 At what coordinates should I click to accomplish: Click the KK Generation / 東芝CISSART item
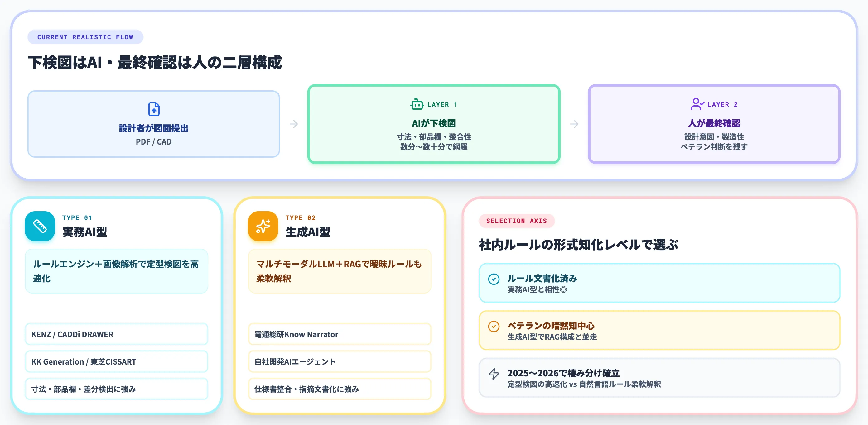pyautogui.click(x=117, y=361)
